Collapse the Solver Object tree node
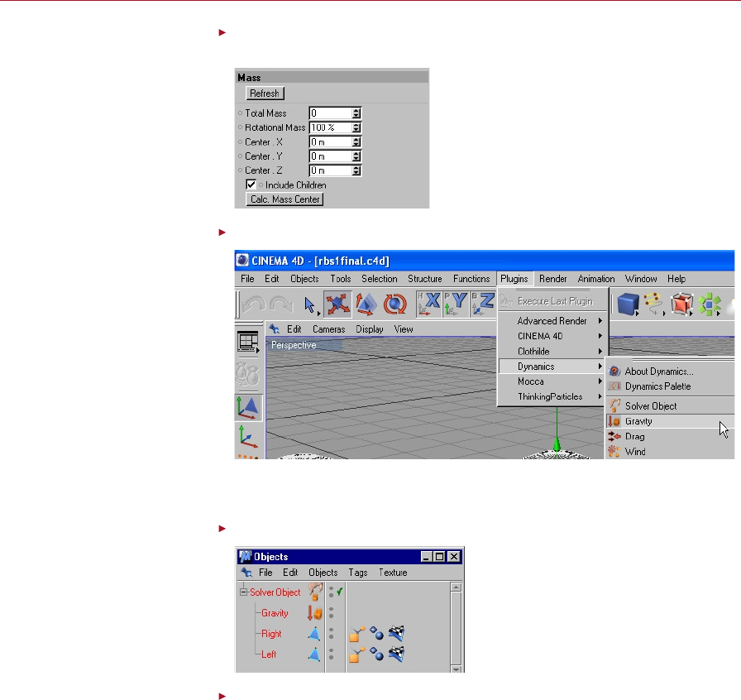The height and width of the screenshot is (700, 741). (243, 592)
